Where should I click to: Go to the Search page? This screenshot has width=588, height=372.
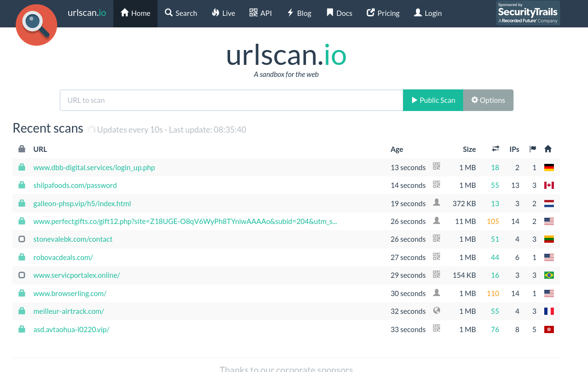(x=181, y=13)
